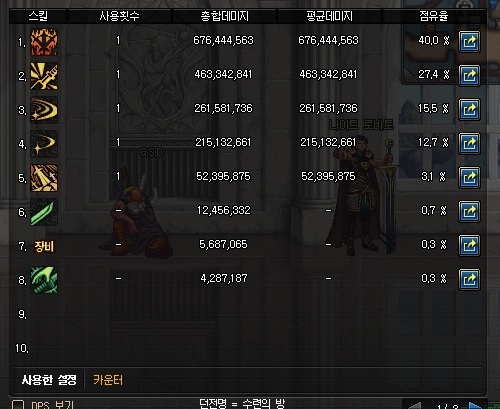Screen dimensions: 500x409
Task: Go to next page with blue arrow
Action: tap(476, 406)
